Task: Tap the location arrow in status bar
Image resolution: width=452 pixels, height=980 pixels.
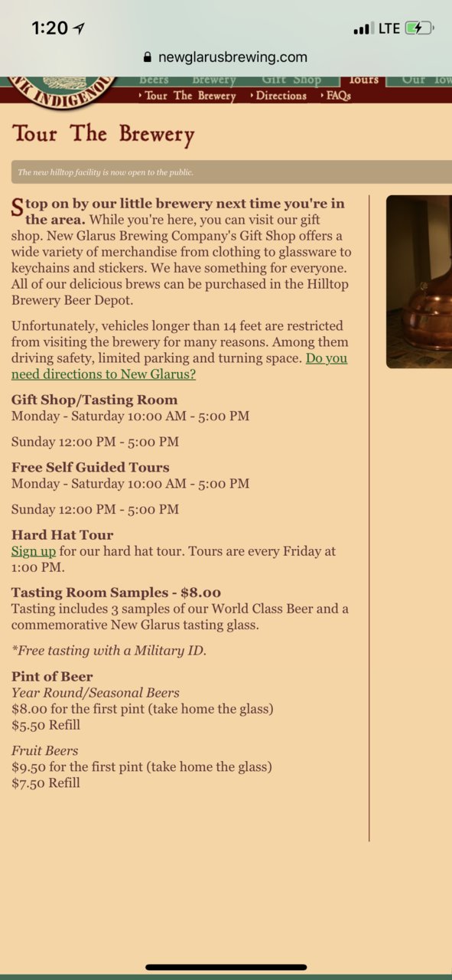Action: click(x=79, y=28)
